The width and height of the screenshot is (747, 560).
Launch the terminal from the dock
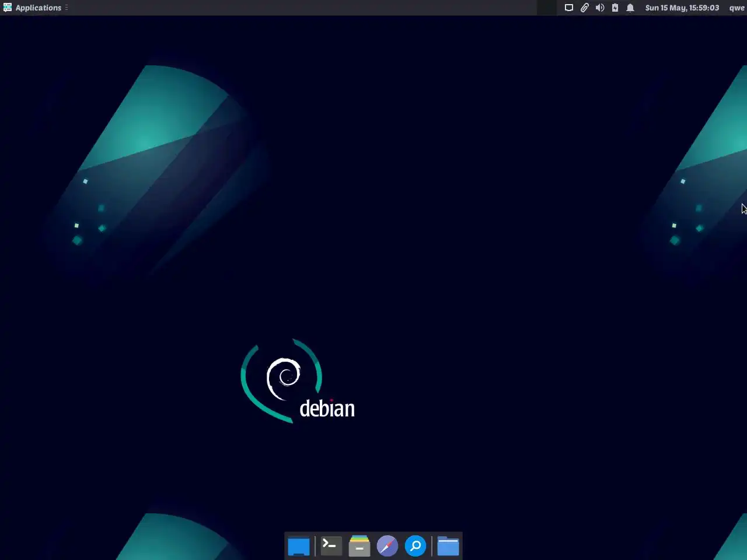pyautogui.click(x=330, y=546)
